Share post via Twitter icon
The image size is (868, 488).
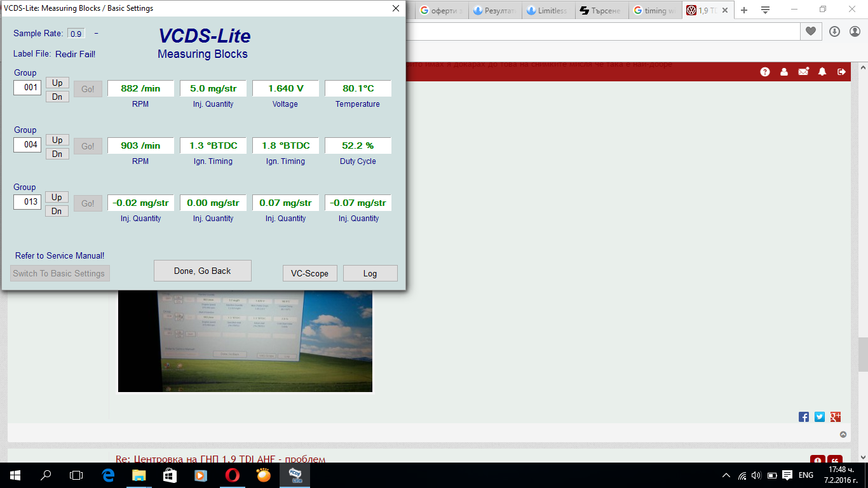click(x=820, y=417)
